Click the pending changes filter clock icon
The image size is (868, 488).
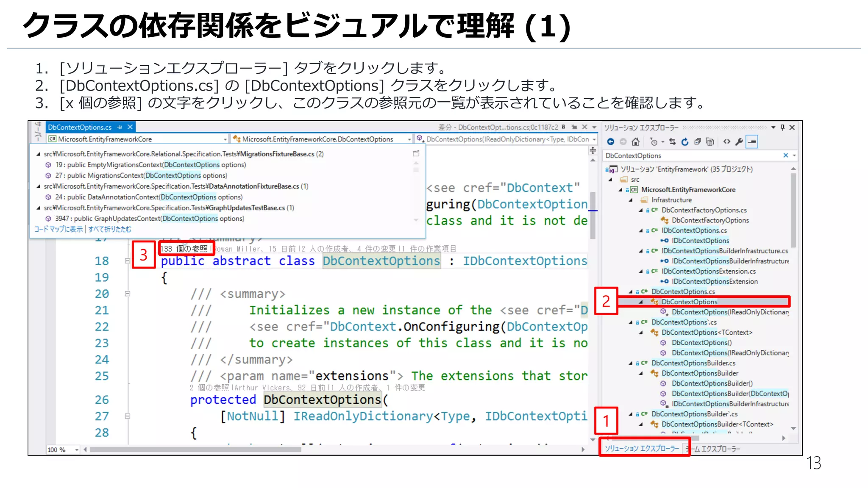pyautogui.click(x=654, y=142)
